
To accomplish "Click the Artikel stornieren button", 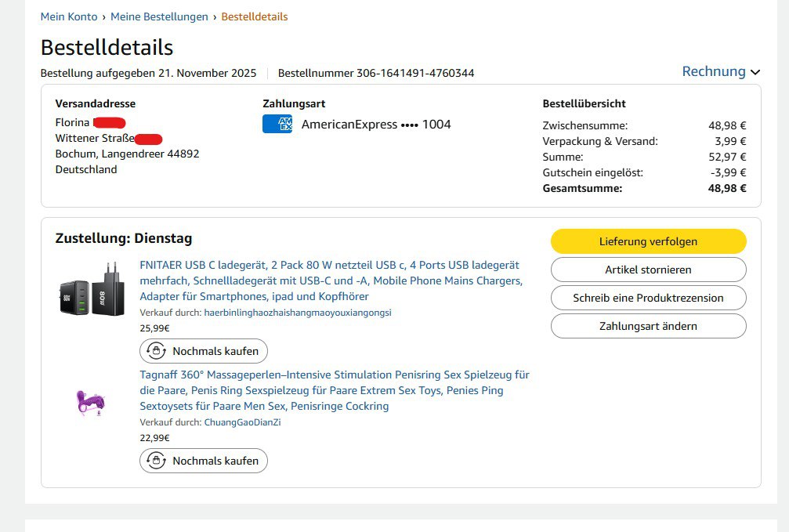I will 648,270.
